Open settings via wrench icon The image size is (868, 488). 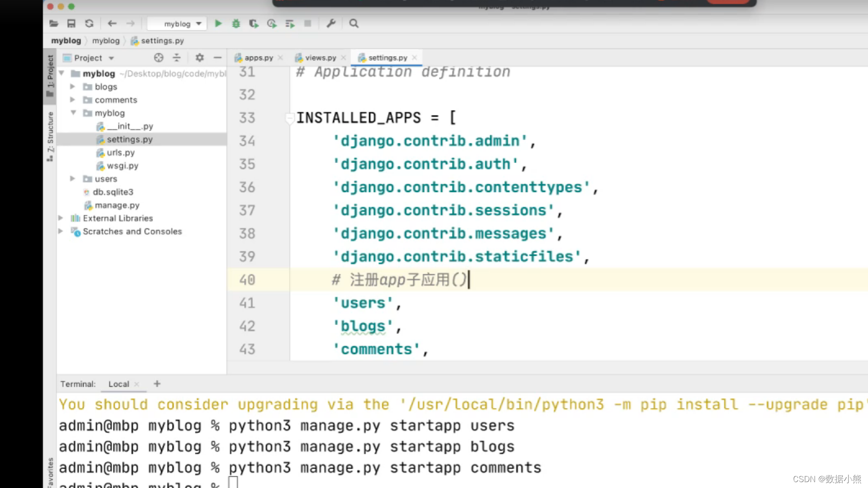tap(331, 23)
